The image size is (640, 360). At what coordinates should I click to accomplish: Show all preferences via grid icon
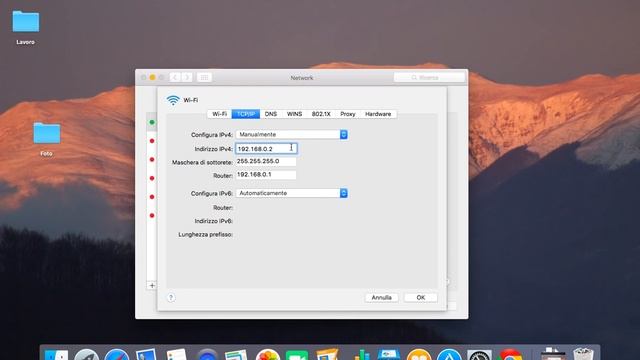204,77
